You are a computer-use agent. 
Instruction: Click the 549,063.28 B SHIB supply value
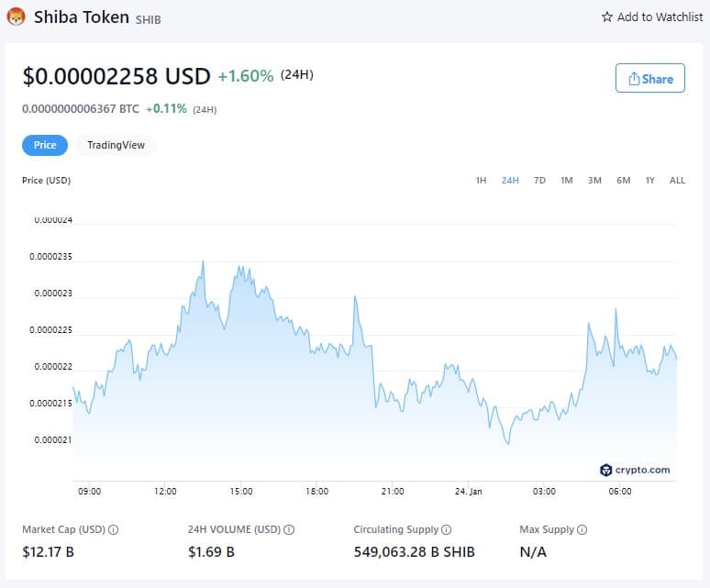point(414,552)
